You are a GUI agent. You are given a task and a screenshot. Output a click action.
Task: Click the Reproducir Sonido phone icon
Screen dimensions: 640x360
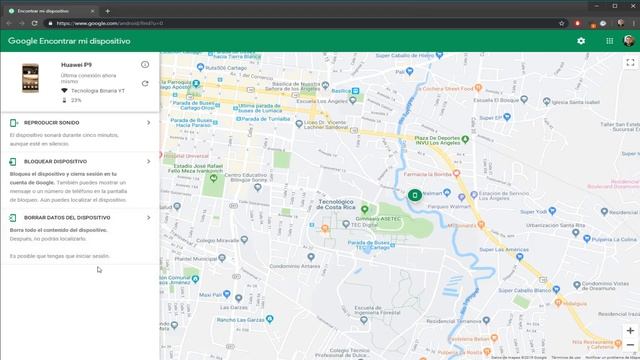click(x=13, y=122)
